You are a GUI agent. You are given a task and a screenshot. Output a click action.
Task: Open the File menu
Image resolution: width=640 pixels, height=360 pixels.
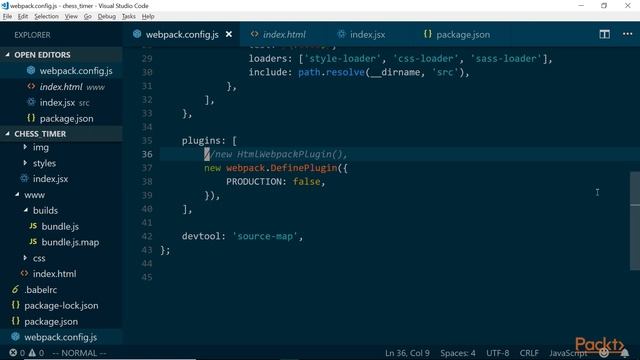7,16
